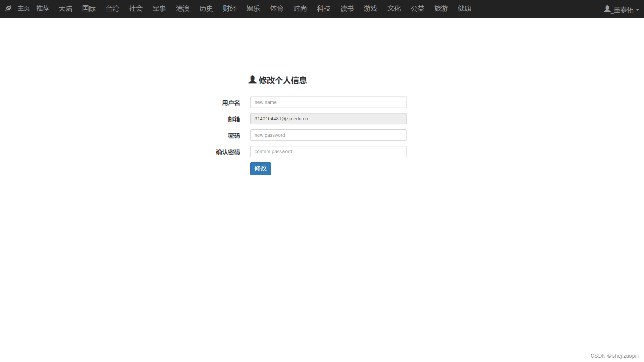Open the 健康 news category

[465, 8]
